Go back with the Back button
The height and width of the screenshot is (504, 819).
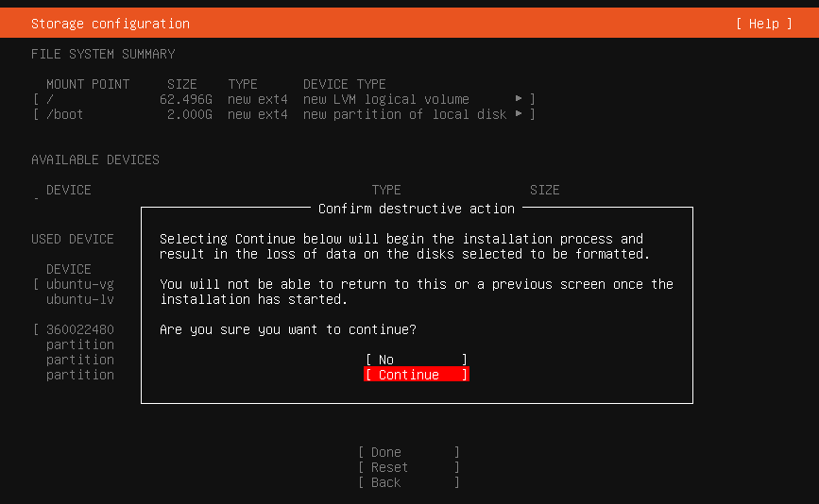(x=408, y=482)
